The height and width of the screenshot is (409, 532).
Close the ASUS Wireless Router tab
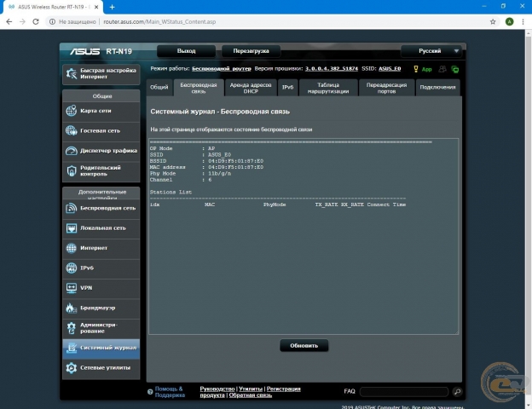(x=96, y=7)
